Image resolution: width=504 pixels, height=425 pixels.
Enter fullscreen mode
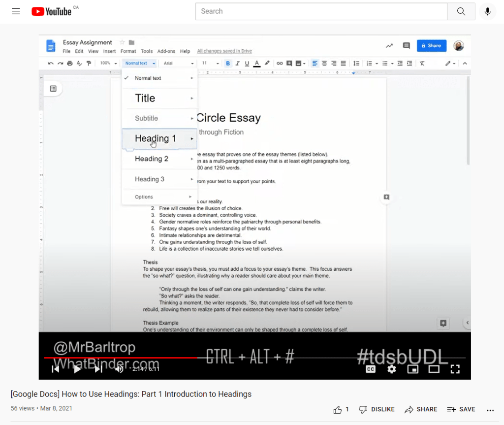455,369
